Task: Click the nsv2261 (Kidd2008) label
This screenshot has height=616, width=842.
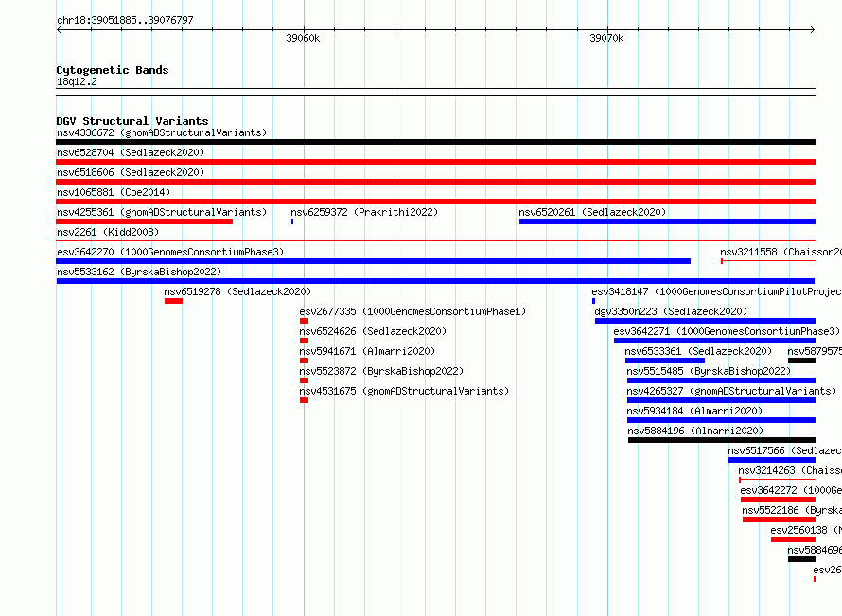Action: [x=108, y=232]
